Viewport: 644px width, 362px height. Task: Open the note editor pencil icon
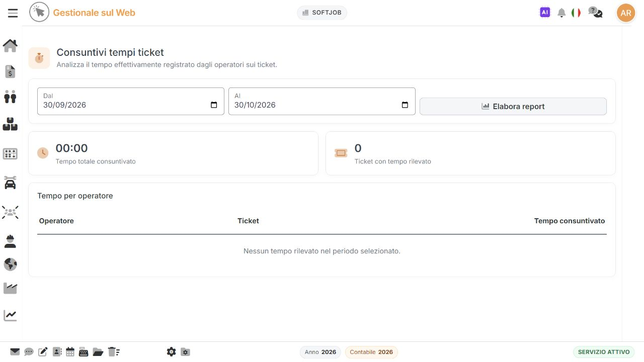tap(43, 352)
